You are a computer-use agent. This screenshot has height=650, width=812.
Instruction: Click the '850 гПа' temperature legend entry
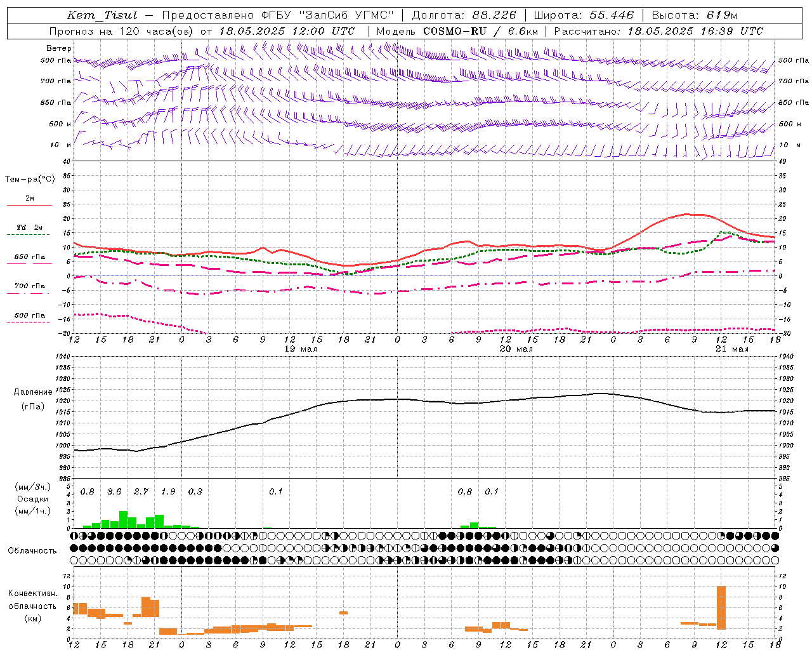[x=29, y=259]
